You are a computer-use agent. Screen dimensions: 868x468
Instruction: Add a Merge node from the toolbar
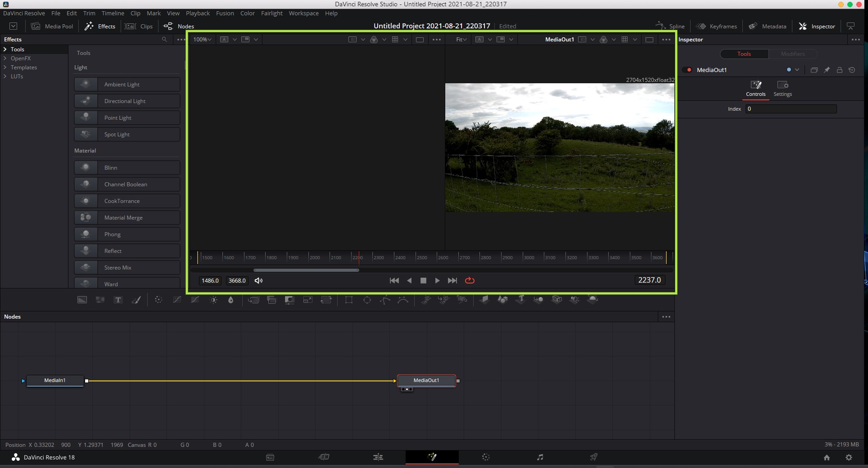pos(253,300)
